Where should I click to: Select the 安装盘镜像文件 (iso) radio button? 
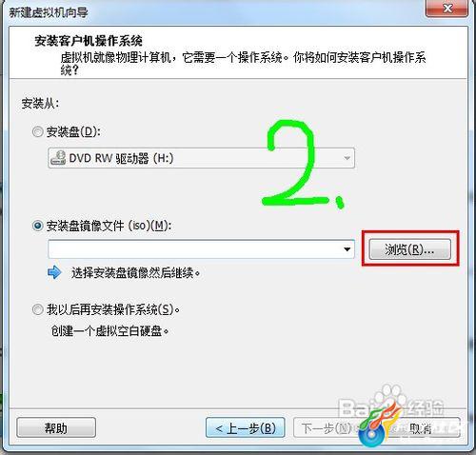point(38,226)
